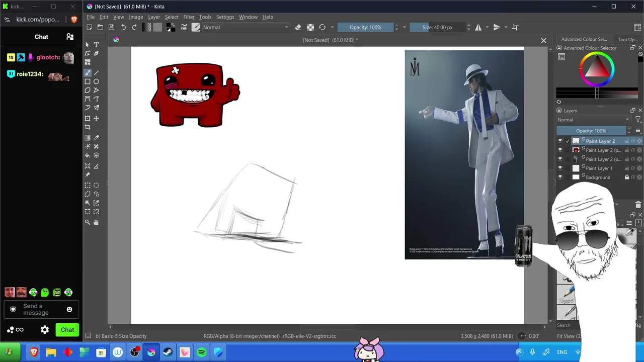Select the Measure angle tool
644x362 pixels.
pos(96,166)
